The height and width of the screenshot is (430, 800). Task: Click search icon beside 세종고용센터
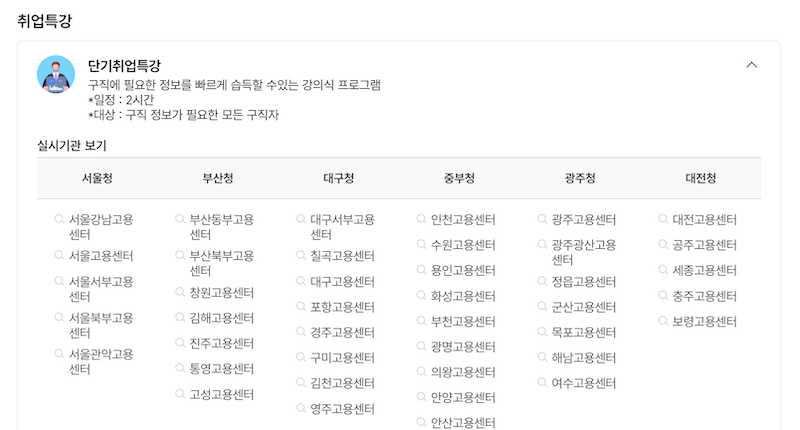pyautogui.click(x=663, y=270)
